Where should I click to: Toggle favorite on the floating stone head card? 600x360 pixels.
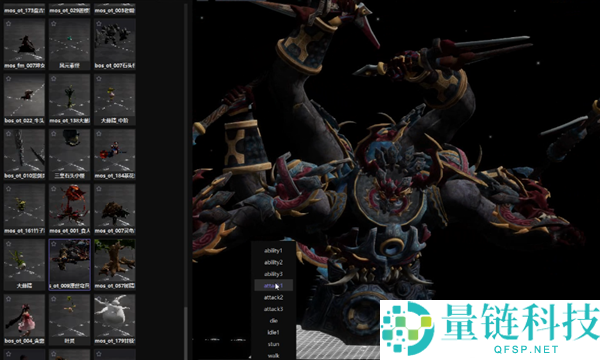[x=54, y=134]
